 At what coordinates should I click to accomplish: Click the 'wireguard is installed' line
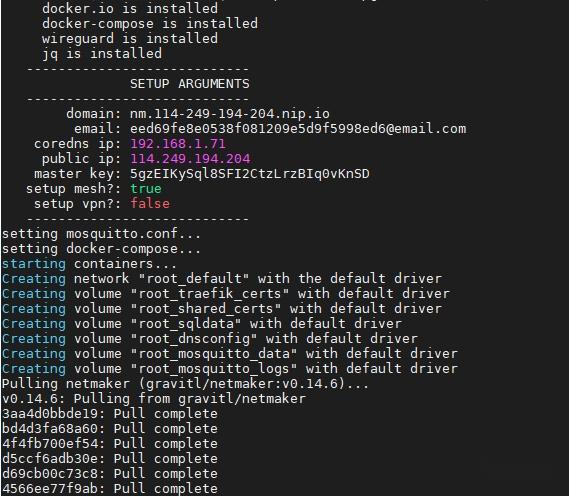(x=130, y=38)
